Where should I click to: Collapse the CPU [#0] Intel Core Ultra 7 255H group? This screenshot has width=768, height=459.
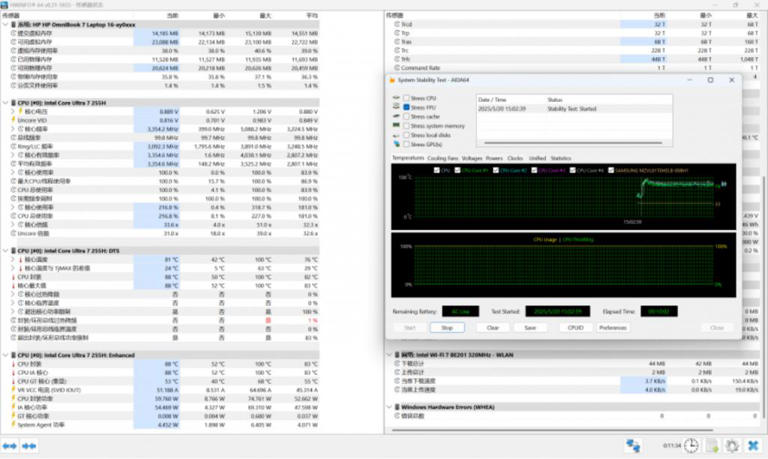click(5, 103)
